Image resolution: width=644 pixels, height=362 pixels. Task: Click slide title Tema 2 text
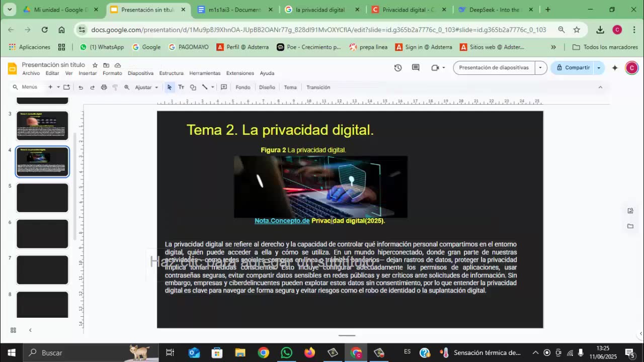tap(280, 130)
